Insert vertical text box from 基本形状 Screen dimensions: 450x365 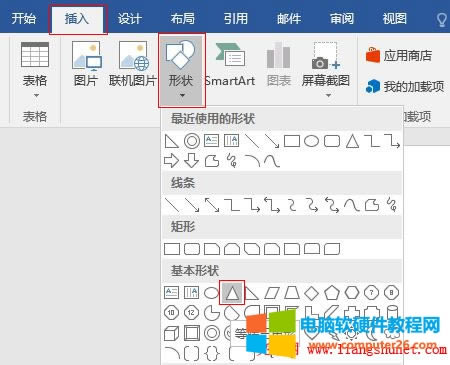tap(192, 292)
